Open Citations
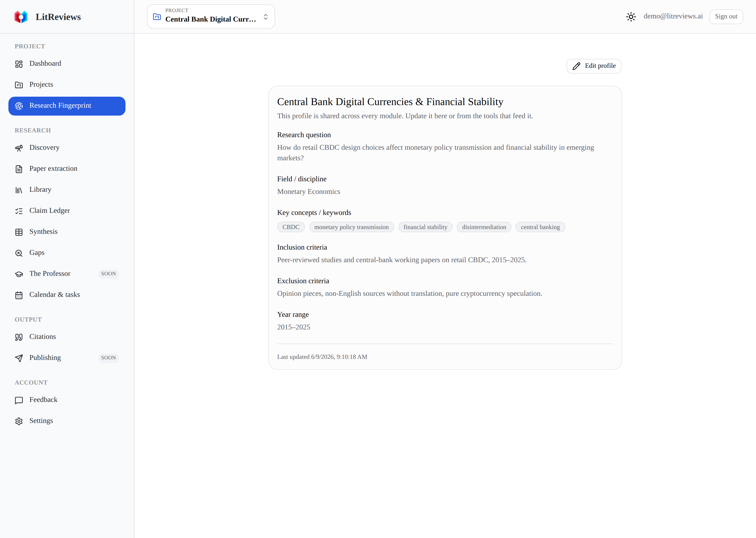This screenshot has width=756, height=538. [67, 337]
